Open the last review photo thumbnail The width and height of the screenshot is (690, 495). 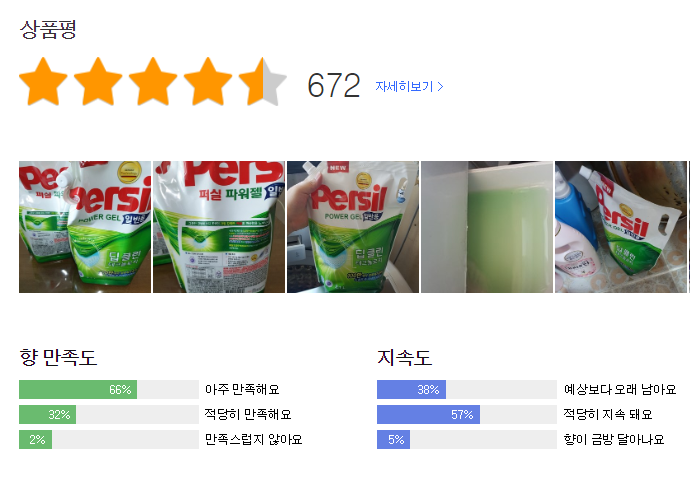621,227
